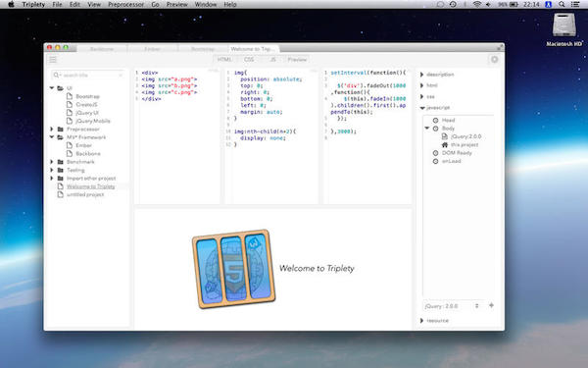The image size is (588, 368).
Task: Switch to the Welcome to Triplety tab
Action: (x=254, y=49)
